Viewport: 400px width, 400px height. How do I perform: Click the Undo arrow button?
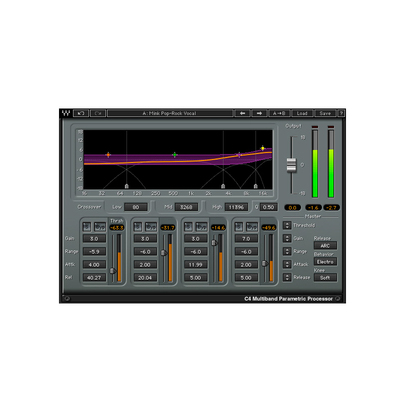click(x=81, y=113)
